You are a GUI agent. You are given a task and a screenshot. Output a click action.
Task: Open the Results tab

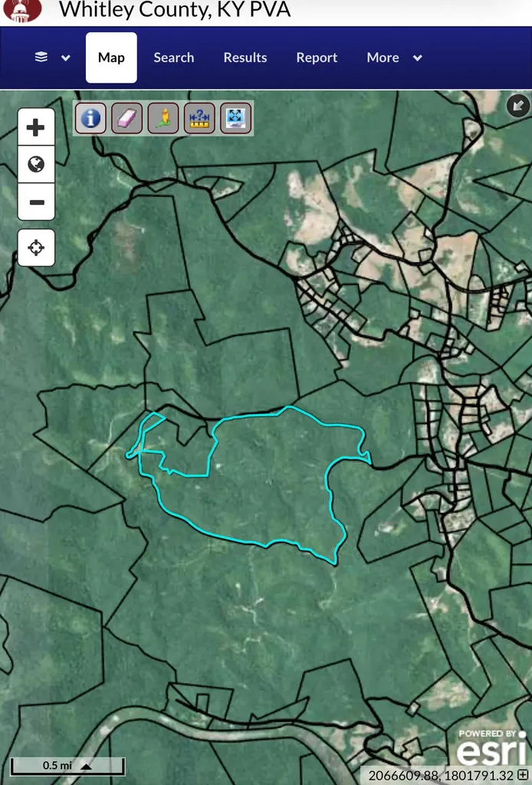coord(245,57)
